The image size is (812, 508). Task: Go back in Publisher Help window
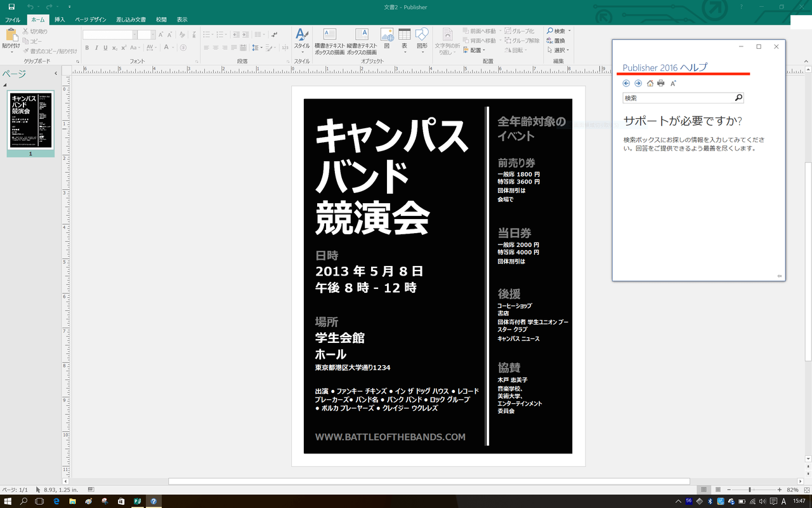tap(626, 83)
